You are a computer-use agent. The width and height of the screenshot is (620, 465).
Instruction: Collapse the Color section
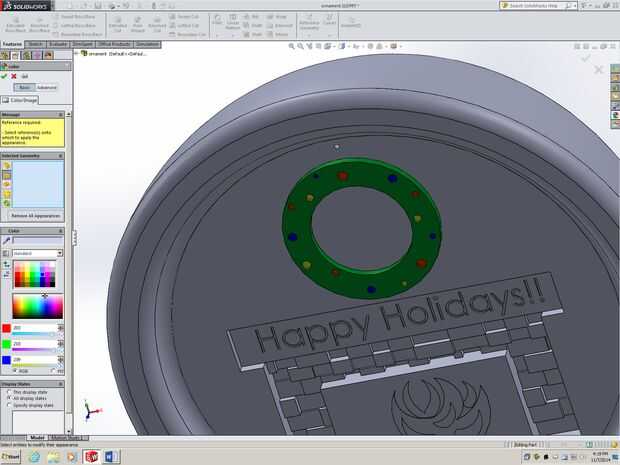point(60,231)
